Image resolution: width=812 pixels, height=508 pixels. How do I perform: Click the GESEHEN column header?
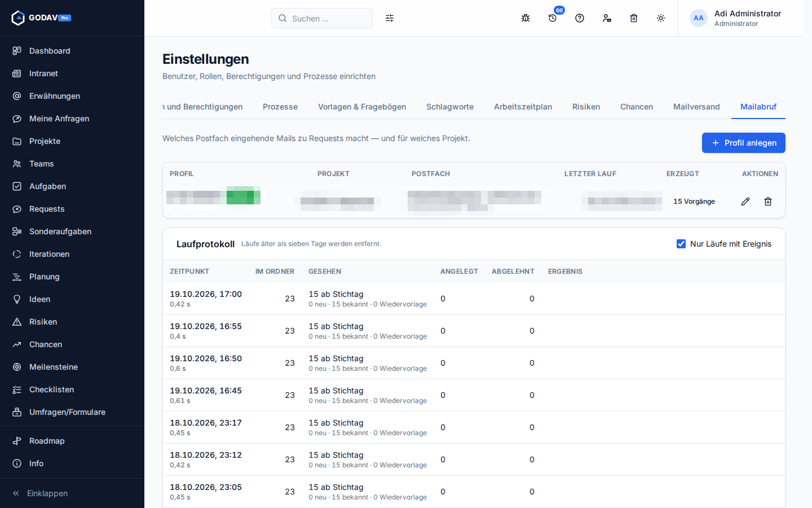[325, 271]
